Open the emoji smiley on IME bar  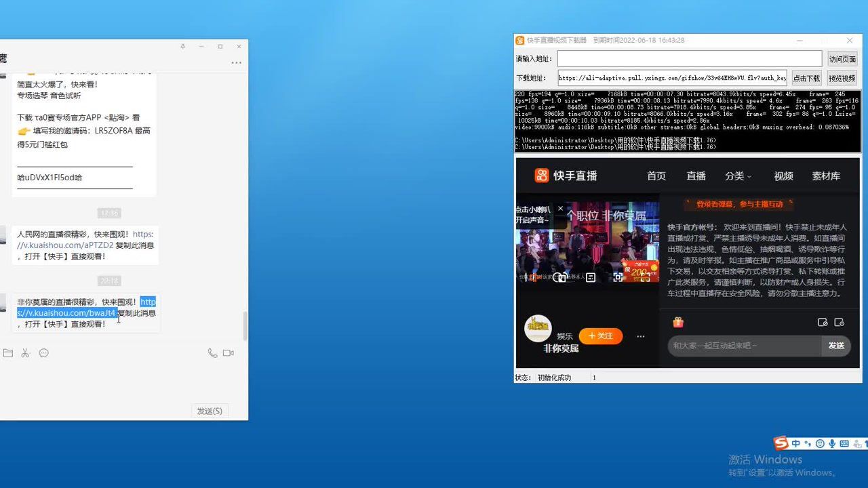[x=820, y=444]
